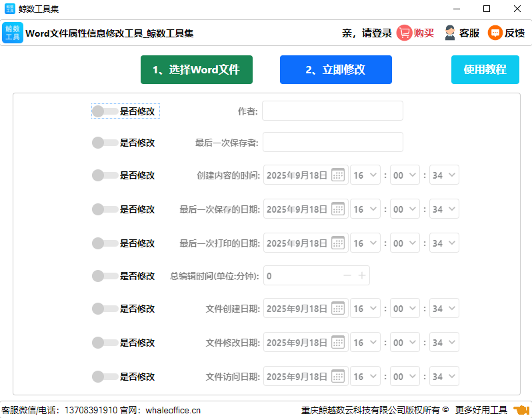The image size is (532, 418).
Task: Toggle 是否修改 switch for 作者
Action: (105, 111)
